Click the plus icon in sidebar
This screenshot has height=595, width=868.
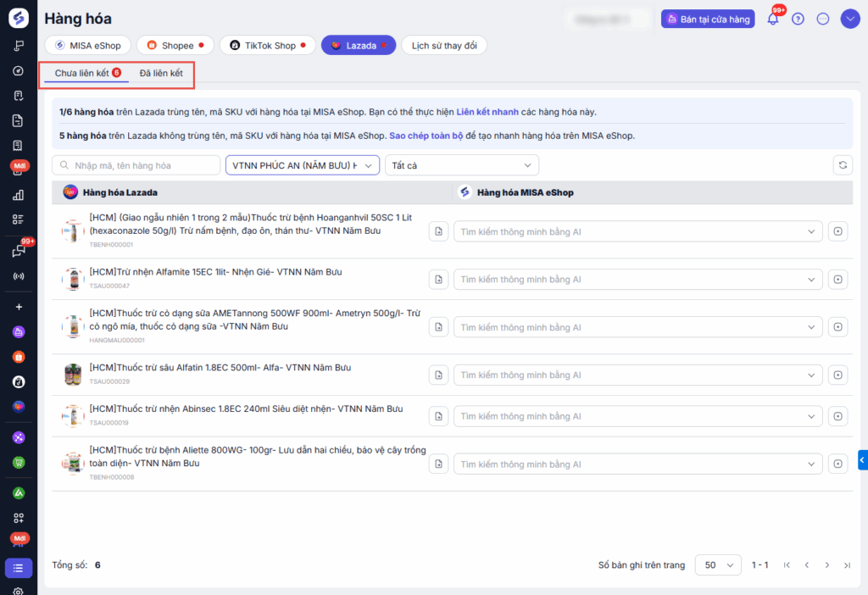point(19,307)
